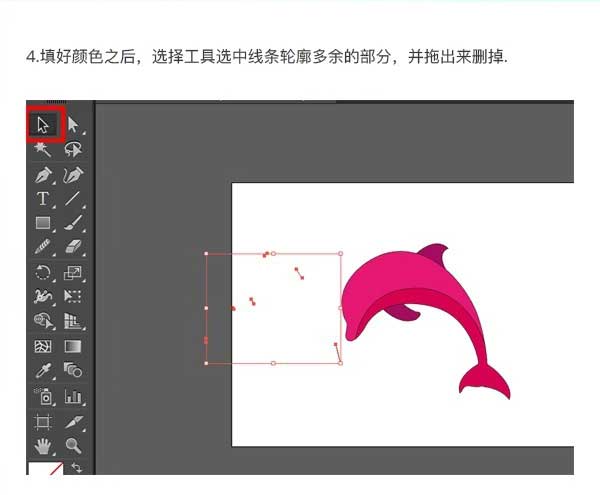Image resolution: width=600 pixels, height=495 pixels.
Task: Swap fill and stroke colors arrow
Action: pos(77,468)
